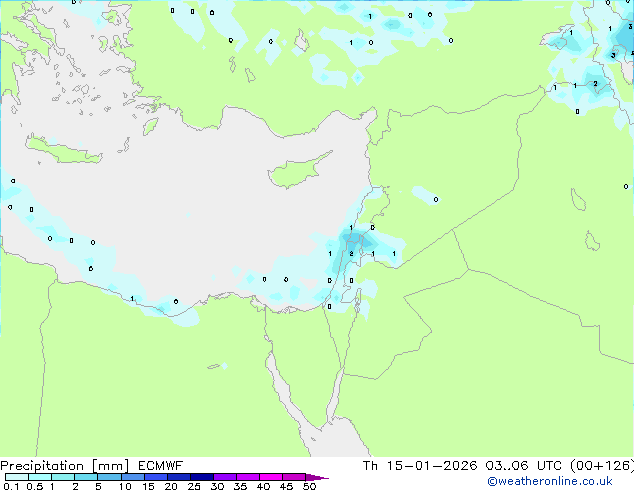Viewport: 634px width, 490px height.
Task: Select the 0.5–1 mm legend color block
Action: [x=40, y=477]
